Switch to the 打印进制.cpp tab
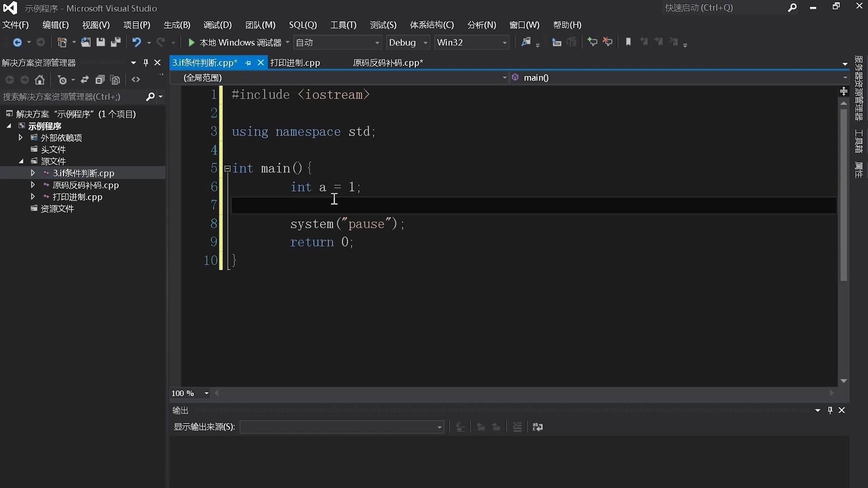868x488 pixels. click(x=295, y=63)
